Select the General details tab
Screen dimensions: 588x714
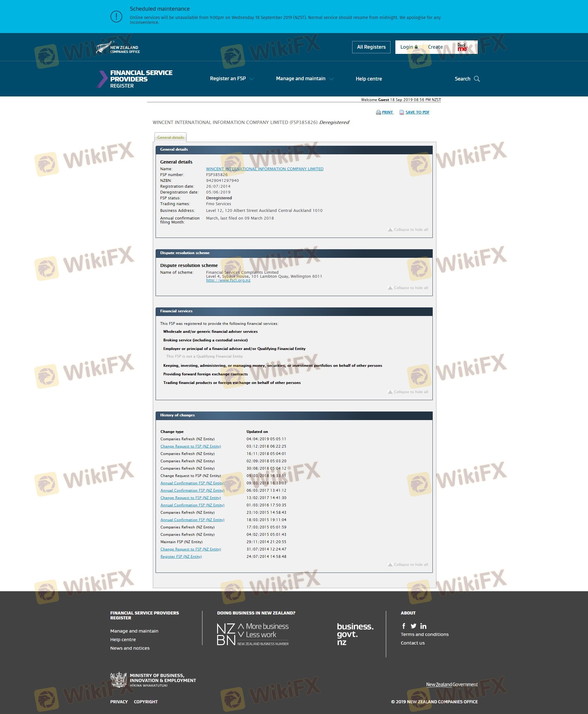point(170,137)
